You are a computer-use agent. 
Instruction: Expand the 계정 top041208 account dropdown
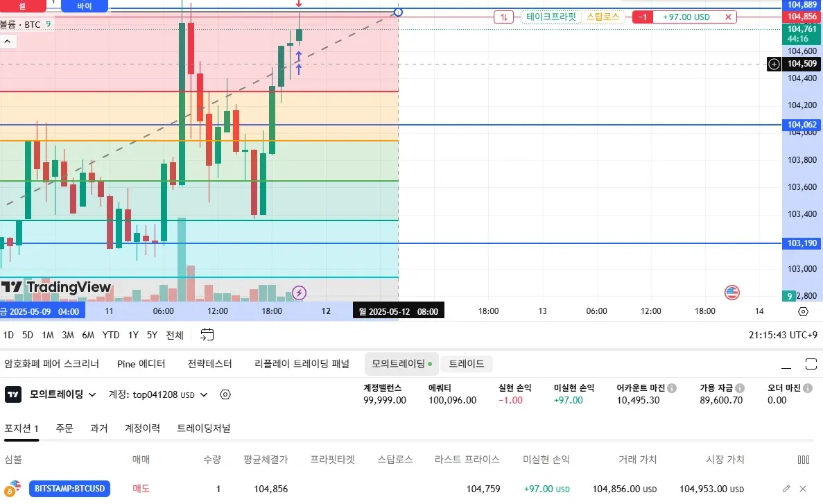[x=158, y=394]
